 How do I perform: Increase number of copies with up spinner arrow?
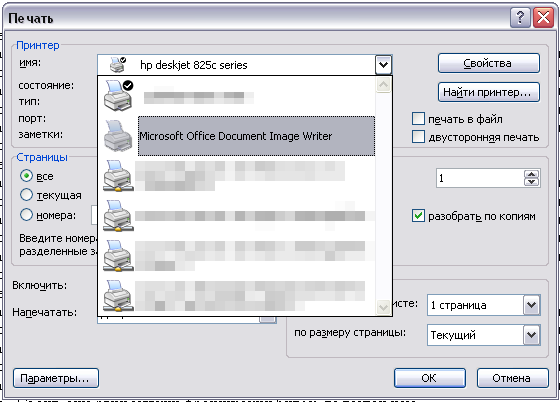pyautogui.click(x=531, y=174)
